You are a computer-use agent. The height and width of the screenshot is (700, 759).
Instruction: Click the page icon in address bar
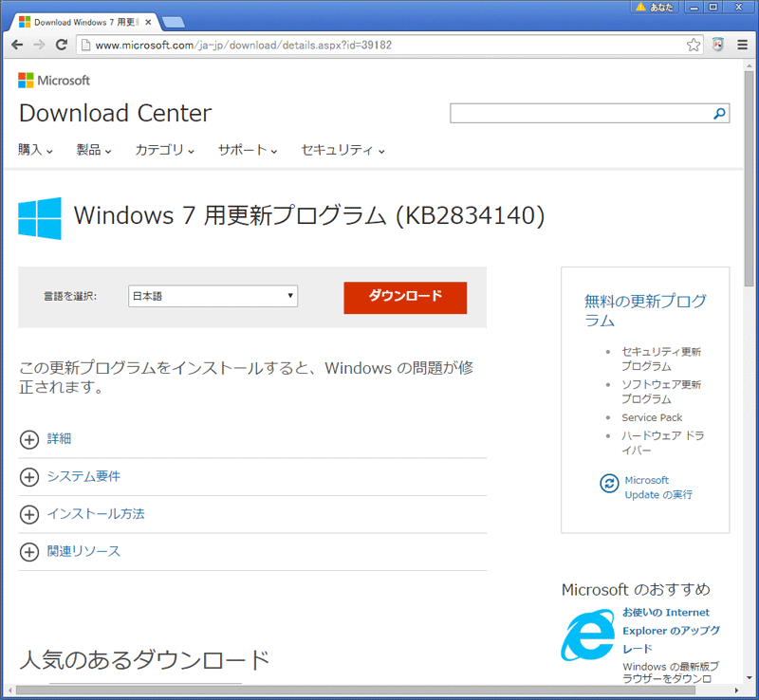coord(85,45)
